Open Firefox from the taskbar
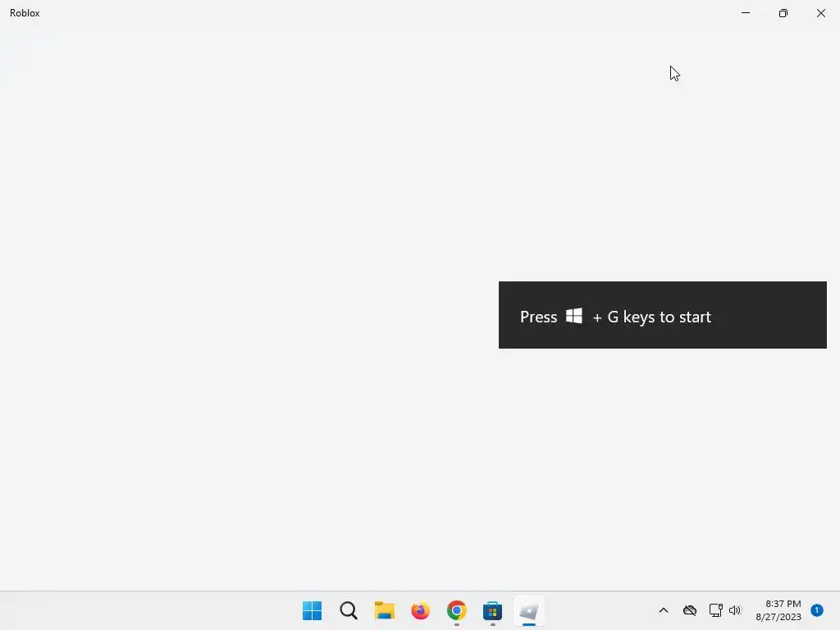Screen dimensions: 840x630 tap(421, 610)
